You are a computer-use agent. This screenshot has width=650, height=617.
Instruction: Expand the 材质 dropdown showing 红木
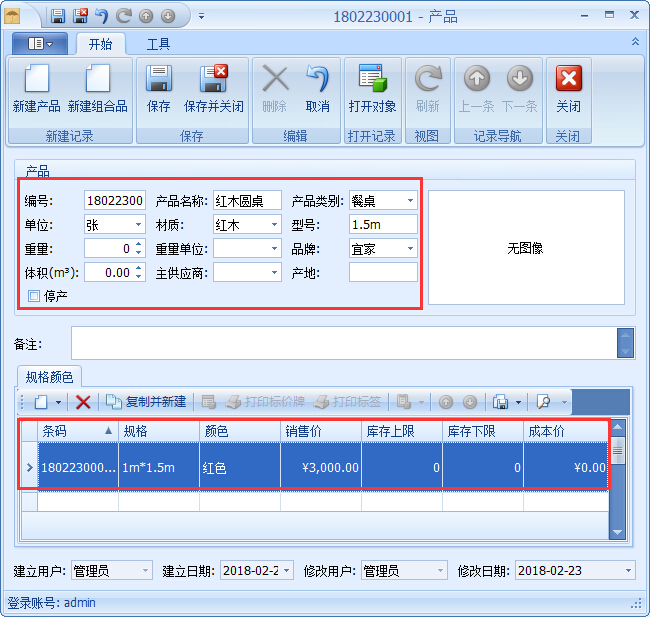click(x=273, y=225)
